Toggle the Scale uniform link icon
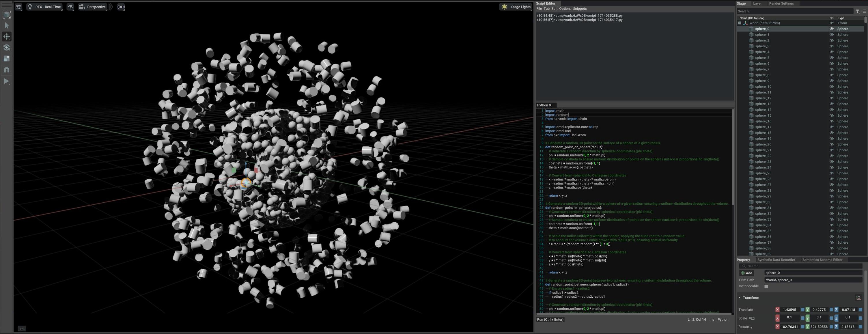The width and height of the screenshot is (868, 334). coord(751,318)
